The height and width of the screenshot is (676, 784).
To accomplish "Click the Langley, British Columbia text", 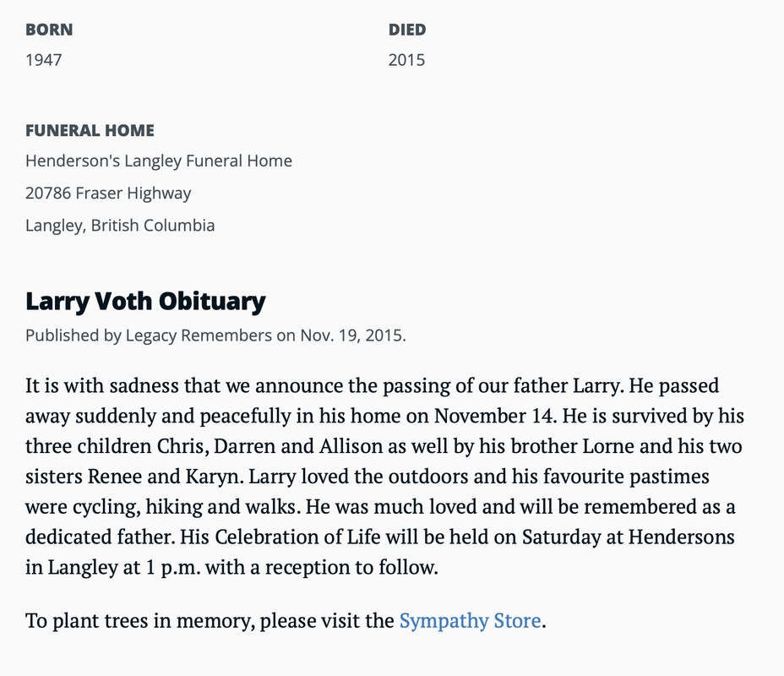I will [120, 226].
